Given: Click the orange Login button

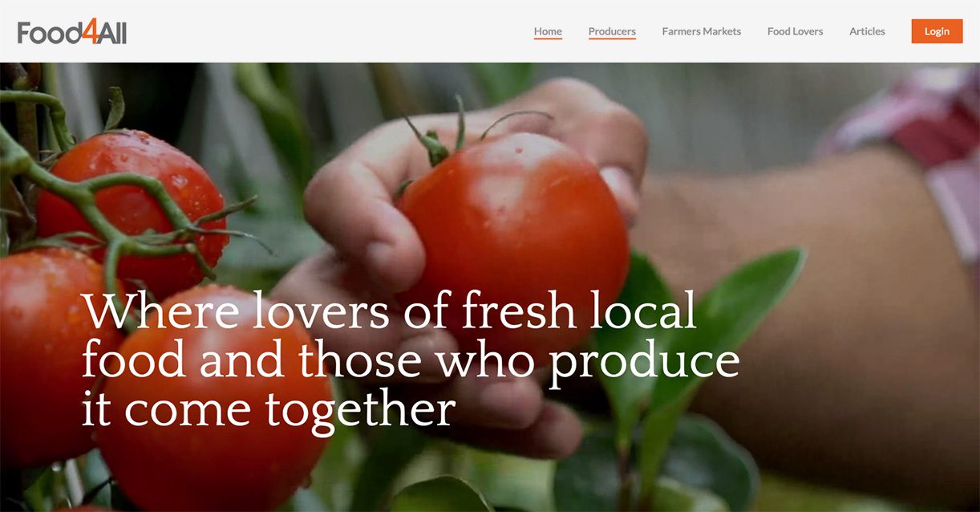Looking at the screenshot, I should 937,31.
